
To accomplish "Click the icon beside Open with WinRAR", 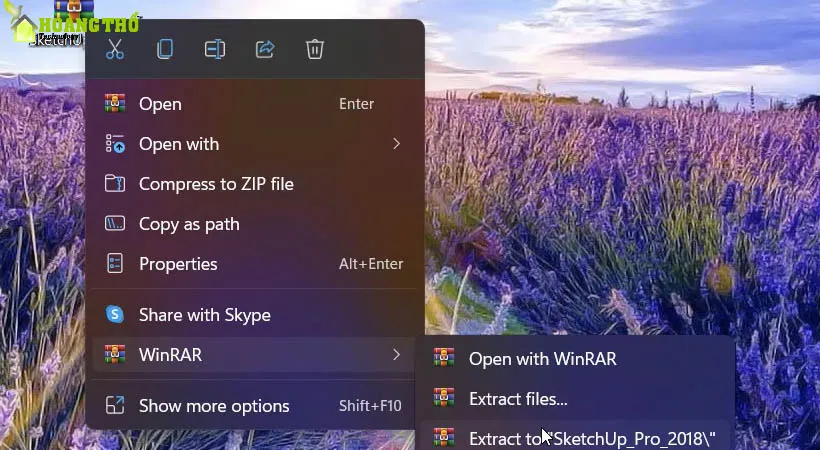I will click(443, 358).
